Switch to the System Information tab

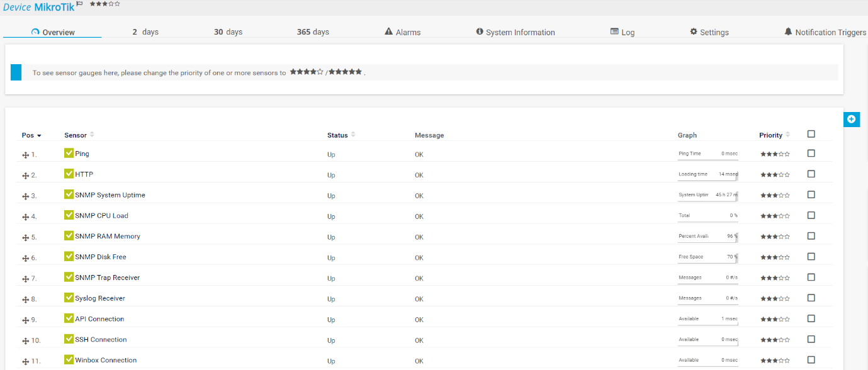516,32
